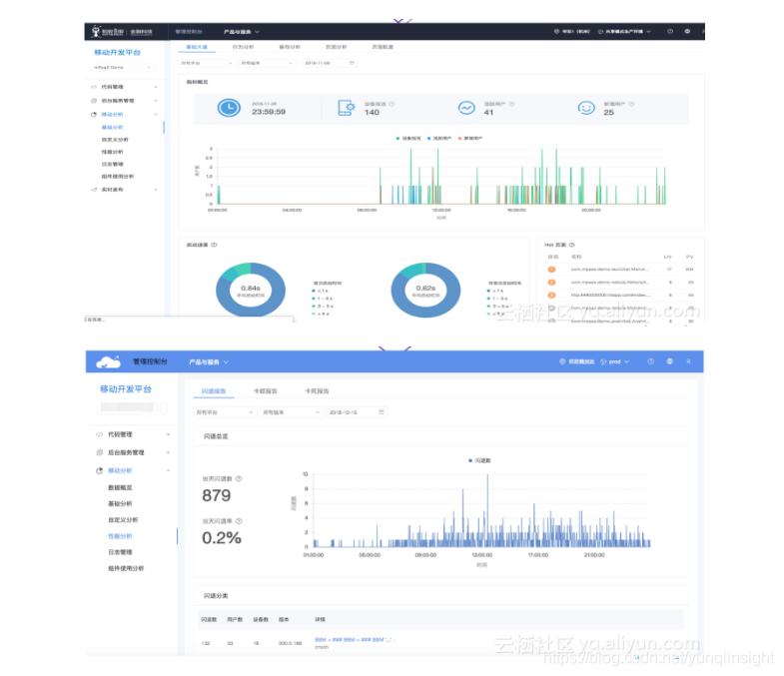Click the help icon next to 新增用户 metric

click(631, 104)
